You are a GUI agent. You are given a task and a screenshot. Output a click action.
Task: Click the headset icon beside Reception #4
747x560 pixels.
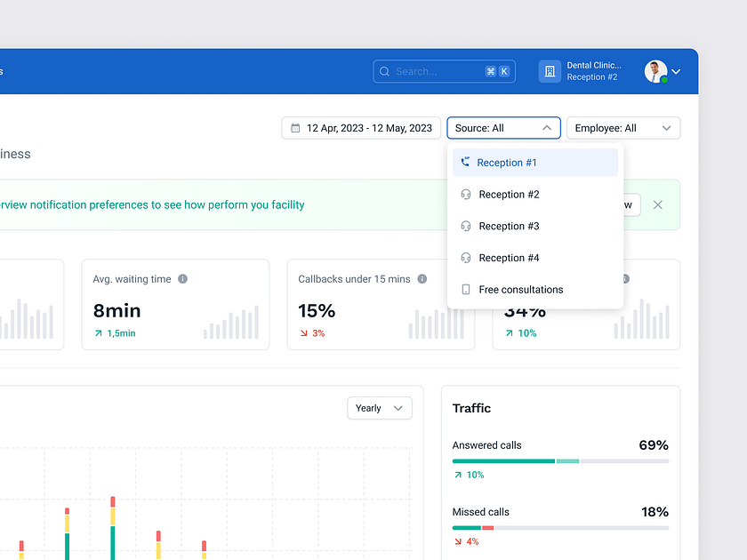click(466, 258)
